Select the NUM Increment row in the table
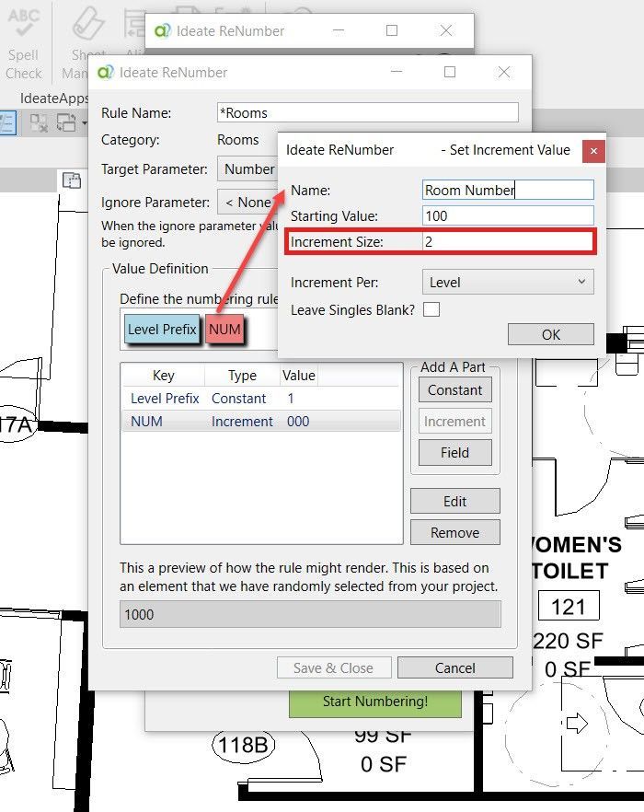 (261, 422)
